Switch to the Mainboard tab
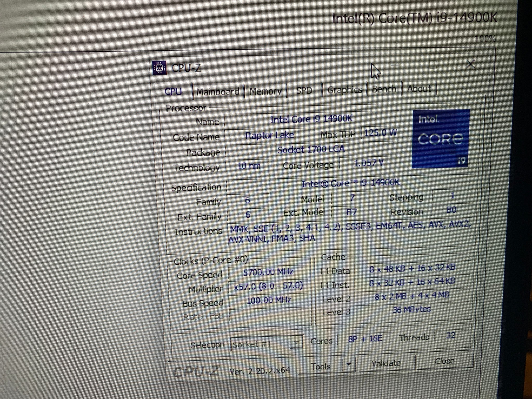This screenshot has width=532, height=399. tap(218, 92)
